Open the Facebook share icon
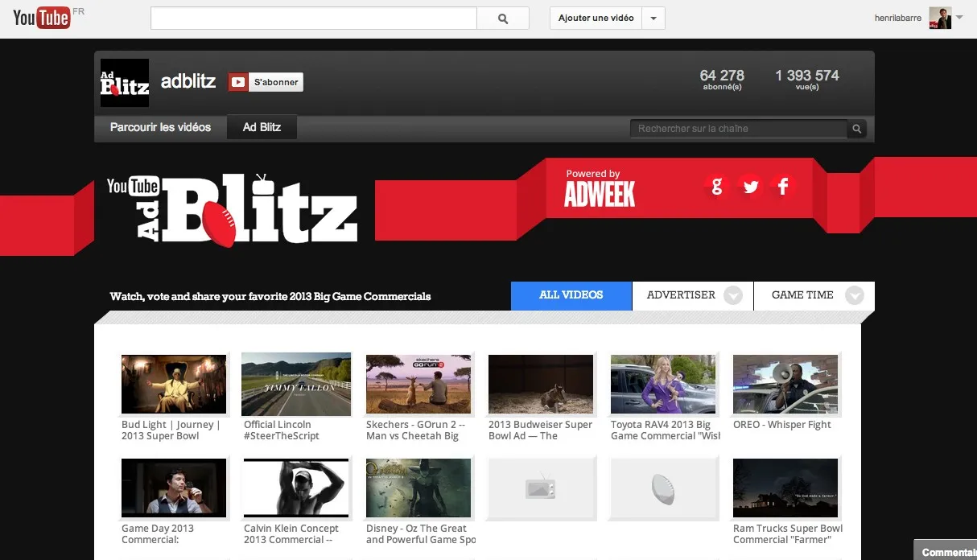977x560 pixels. click(783, 187)
